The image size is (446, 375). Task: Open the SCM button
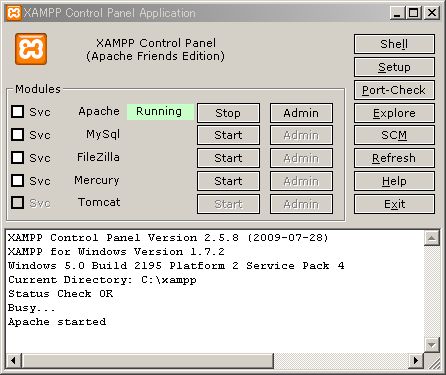point(394,135)
